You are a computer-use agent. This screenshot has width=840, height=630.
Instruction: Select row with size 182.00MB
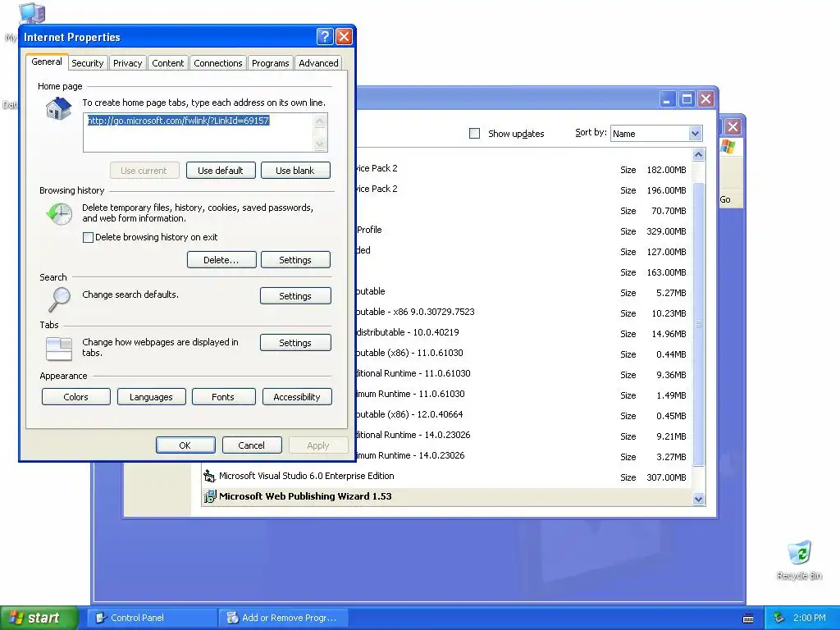(x=523, y=169)
